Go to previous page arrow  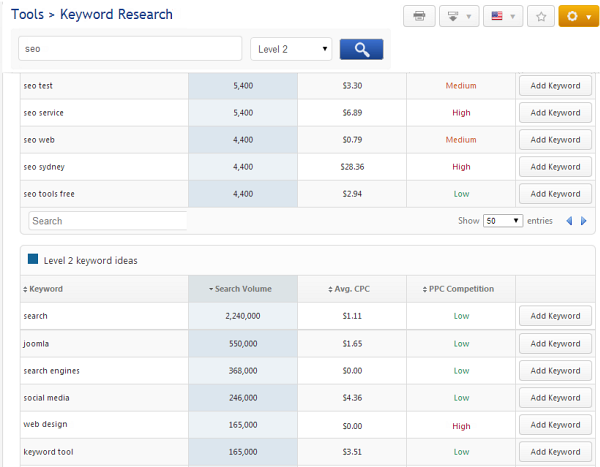tap(570, 221)
